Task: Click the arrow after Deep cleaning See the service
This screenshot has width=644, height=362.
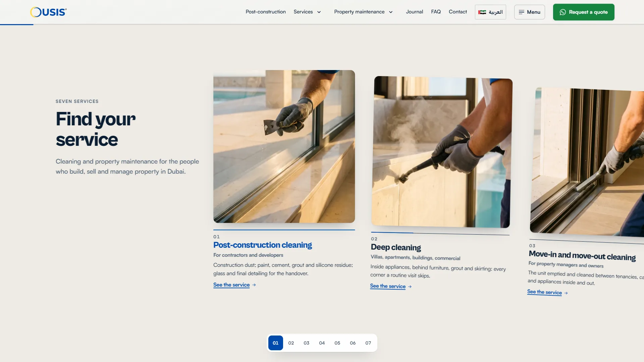Action: (410, 287)
